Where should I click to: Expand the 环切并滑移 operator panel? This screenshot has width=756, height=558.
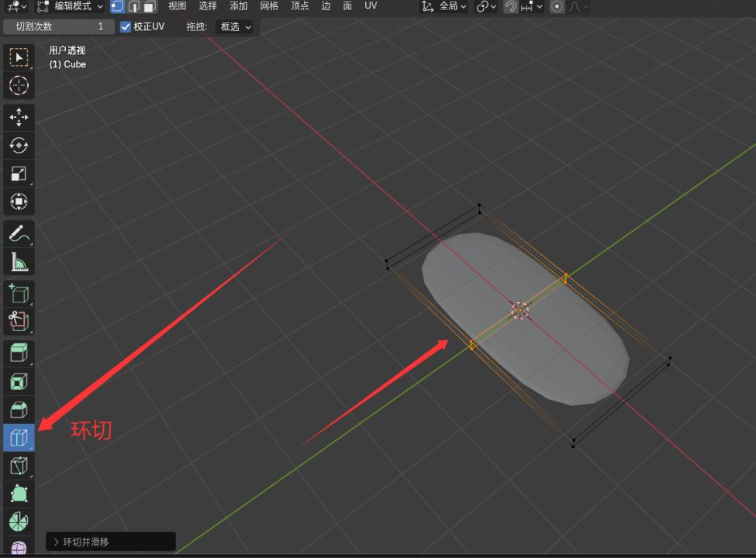pos(56,542)
